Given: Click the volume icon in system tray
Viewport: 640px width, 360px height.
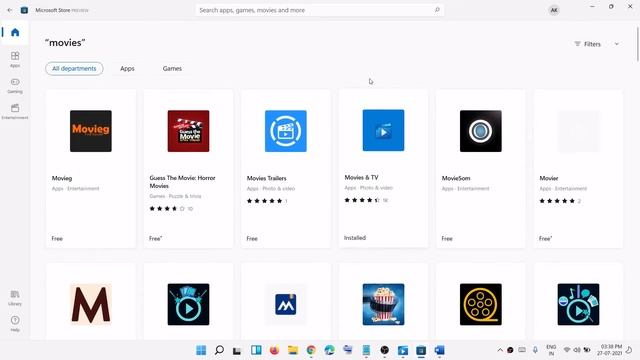Looking at the screenshot, I should tap(577, 350).
